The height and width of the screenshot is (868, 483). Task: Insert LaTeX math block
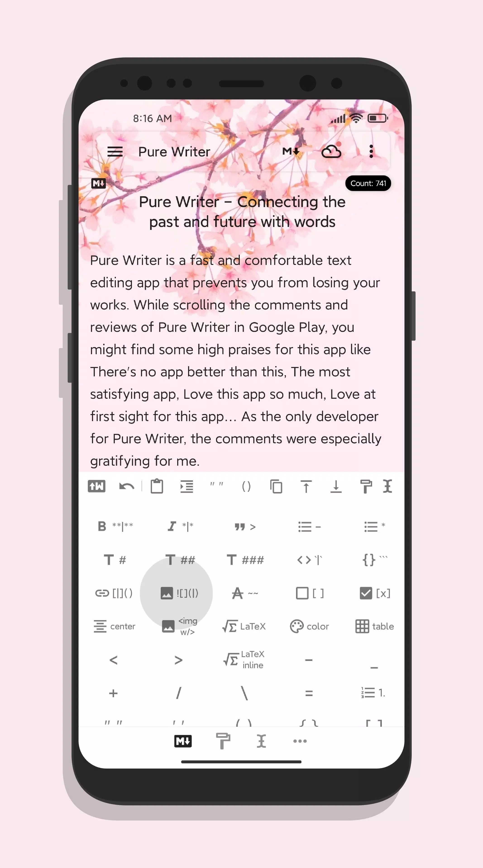[x=243, y=626]
